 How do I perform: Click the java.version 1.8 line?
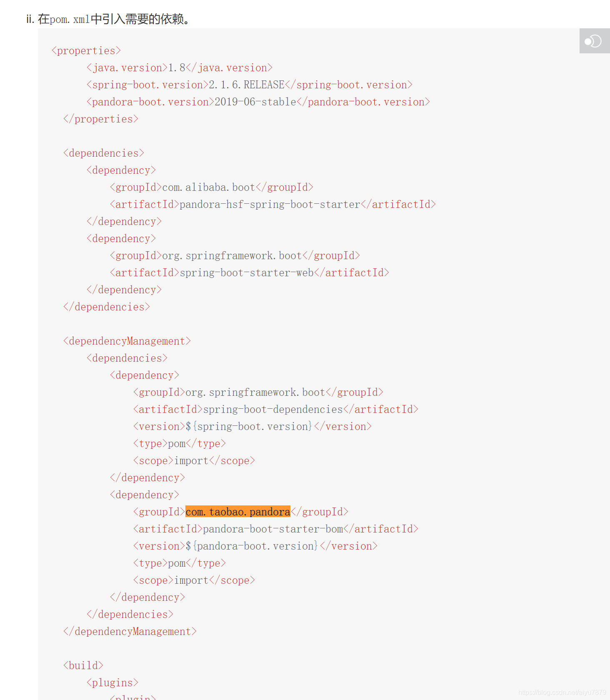[180, 68]
